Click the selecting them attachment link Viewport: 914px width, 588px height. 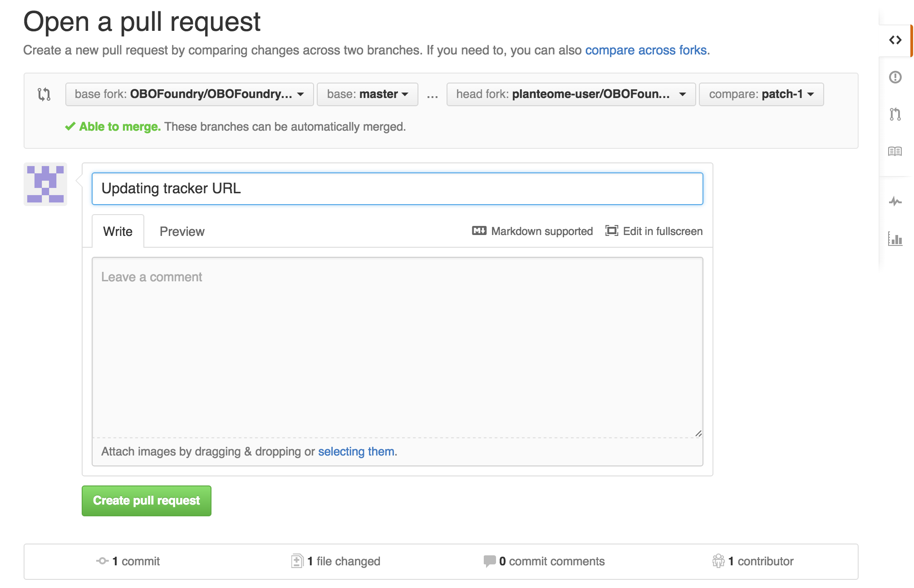coord(356,451)
